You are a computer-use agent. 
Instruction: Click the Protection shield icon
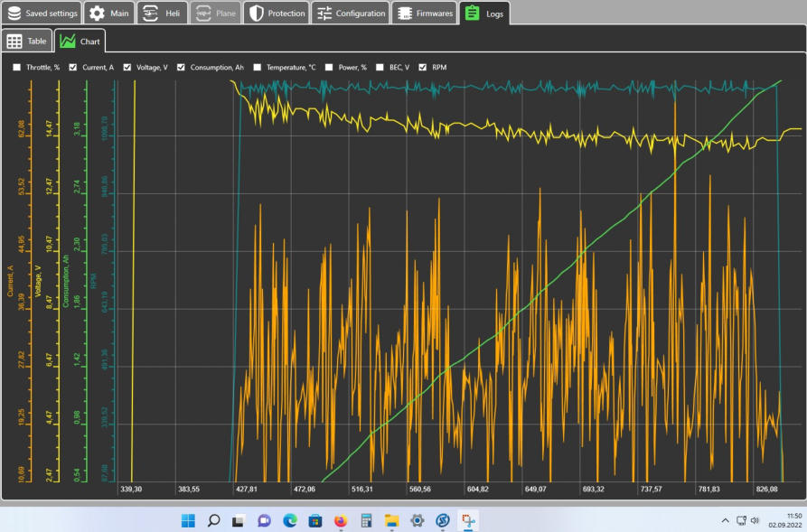[256, 14]
